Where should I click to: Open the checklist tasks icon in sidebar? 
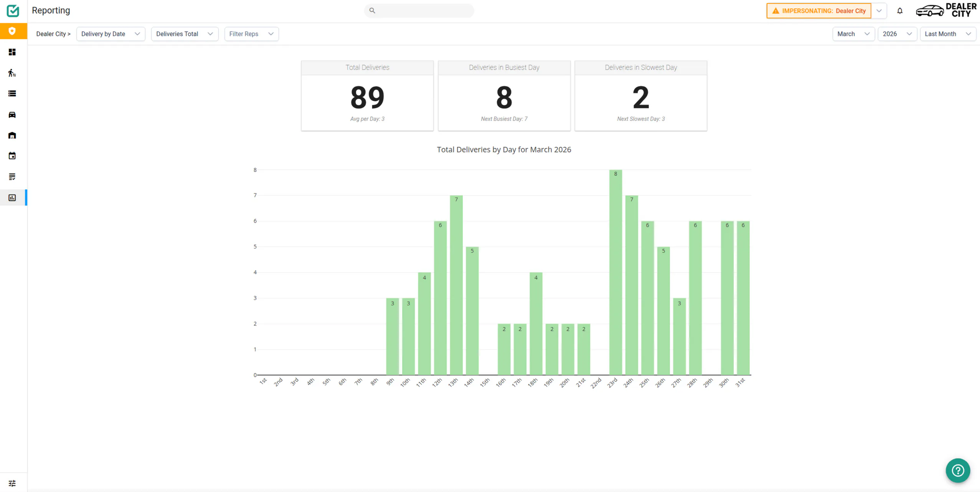[x=12, y=177]
